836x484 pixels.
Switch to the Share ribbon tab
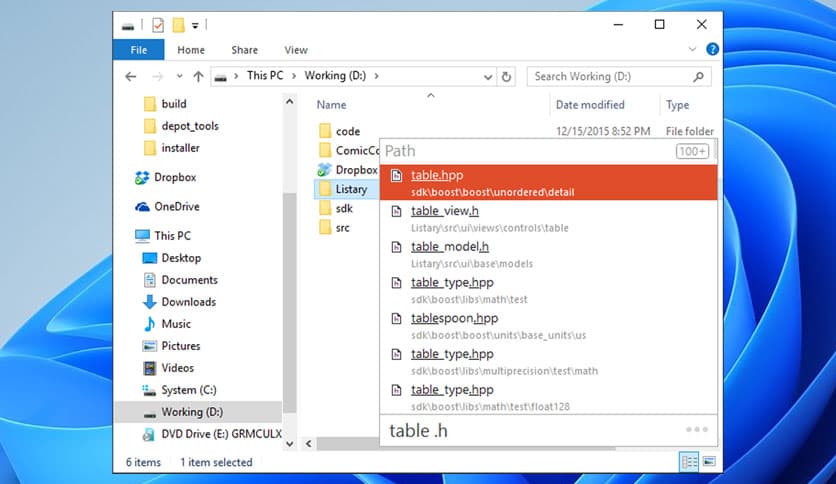(x=244, y=50)
